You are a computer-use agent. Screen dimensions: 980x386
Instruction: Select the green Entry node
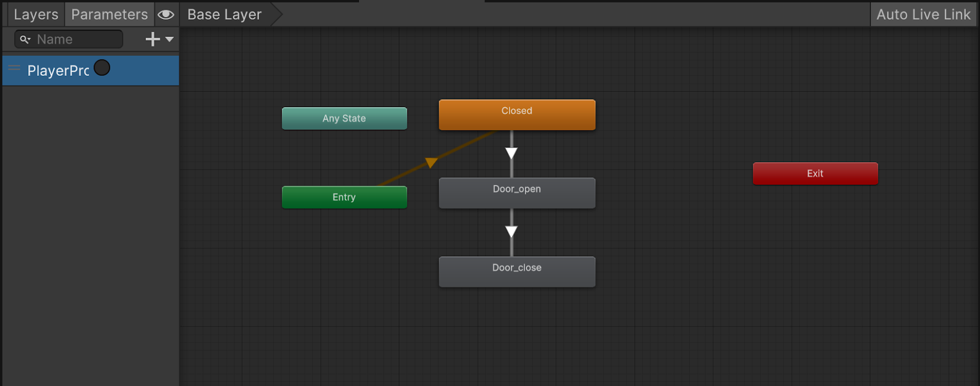pyautogui.click(x=344, y=197)
